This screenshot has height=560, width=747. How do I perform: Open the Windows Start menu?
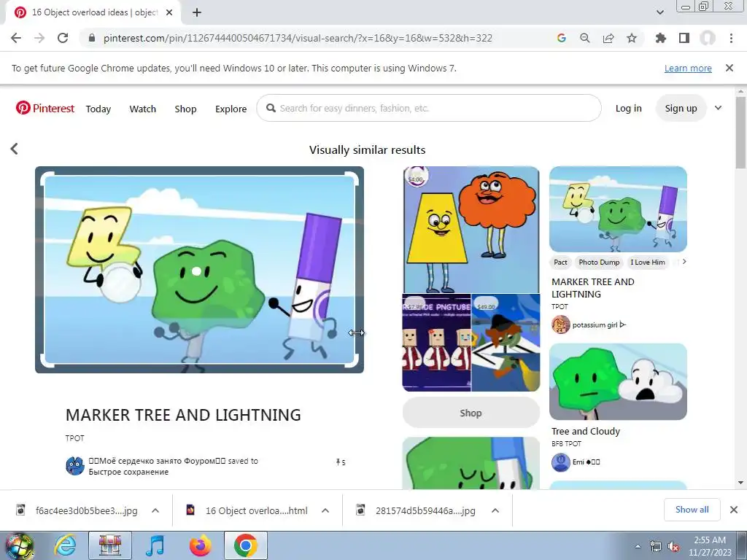(19, 545)
